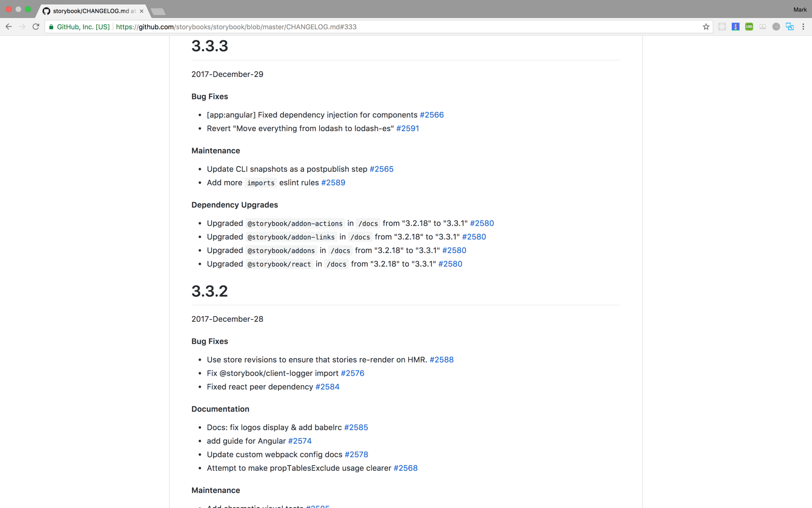Toggle the green CORS extension
This screenshot has height=508, width=812.
point(749,27)
